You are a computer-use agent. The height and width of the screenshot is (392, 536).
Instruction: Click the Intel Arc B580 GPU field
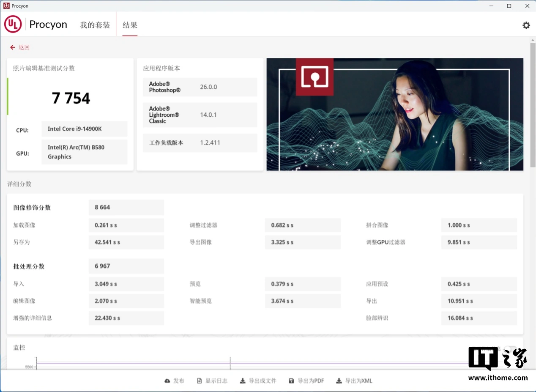tap(85, 152)
